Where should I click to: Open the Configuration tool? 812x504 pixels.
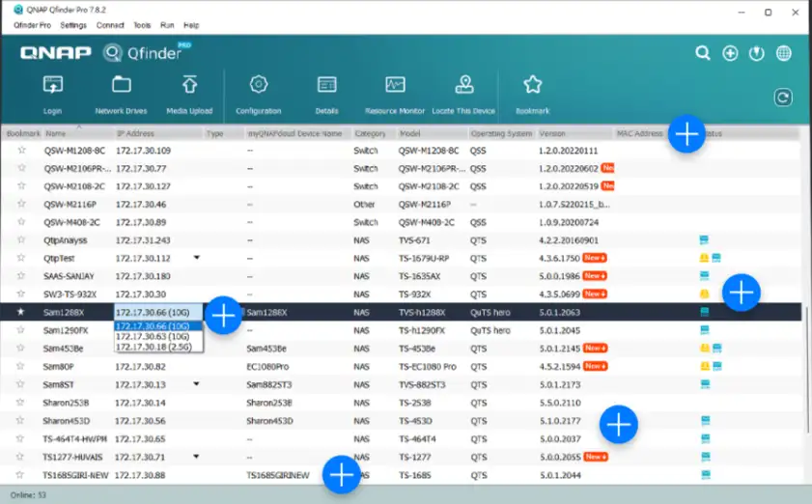click(259, 84)
